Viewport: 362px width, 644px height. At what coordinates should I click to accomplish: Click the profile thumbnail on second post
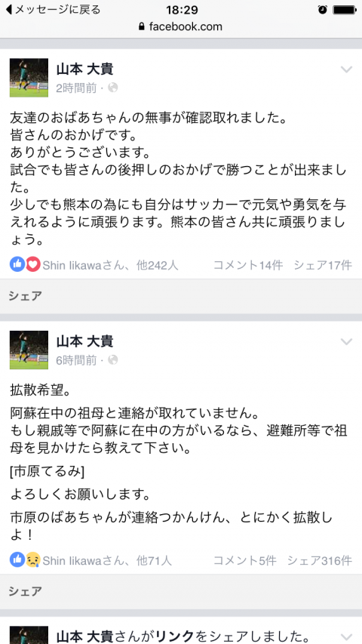(29, 350)
